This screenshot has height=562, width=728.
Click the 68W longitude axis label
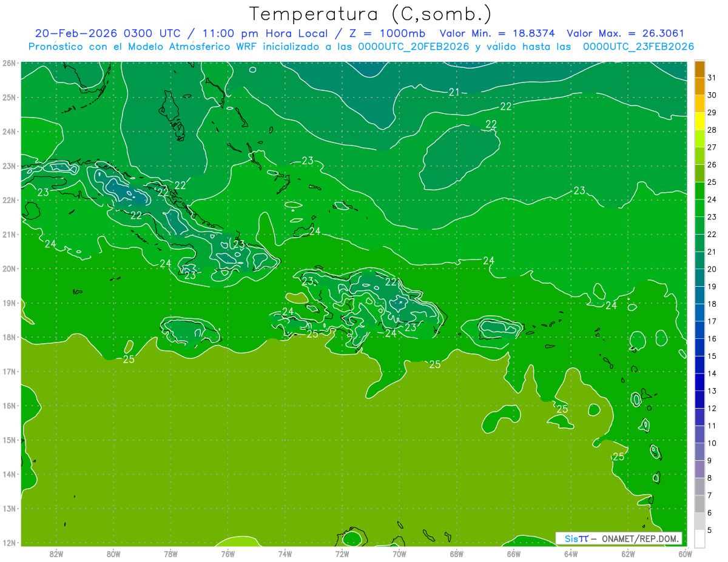456,554
